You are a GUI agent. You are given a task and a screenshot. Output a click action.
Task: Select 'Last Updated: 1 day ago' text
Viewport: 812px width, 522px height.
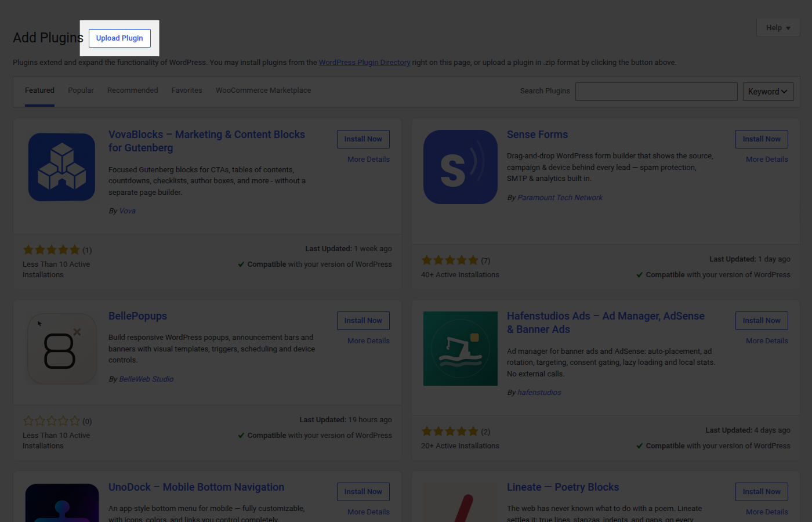750,259
